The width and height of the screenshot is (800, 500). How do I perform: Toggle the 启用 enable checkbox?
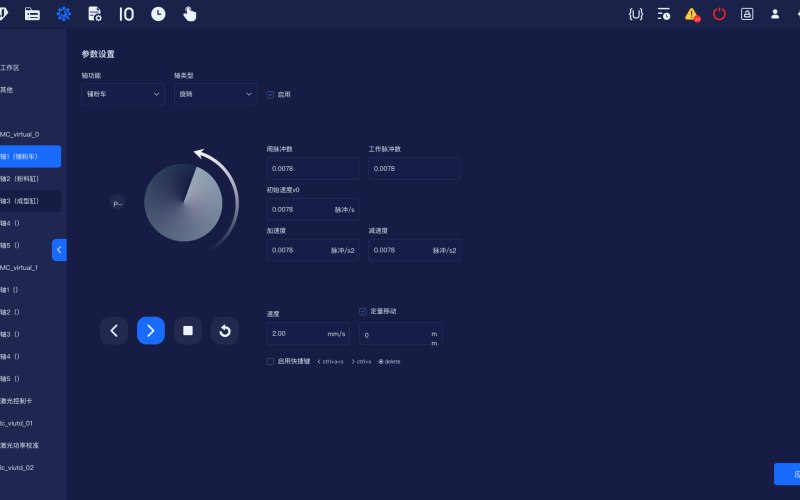click(x=270, y=94)
